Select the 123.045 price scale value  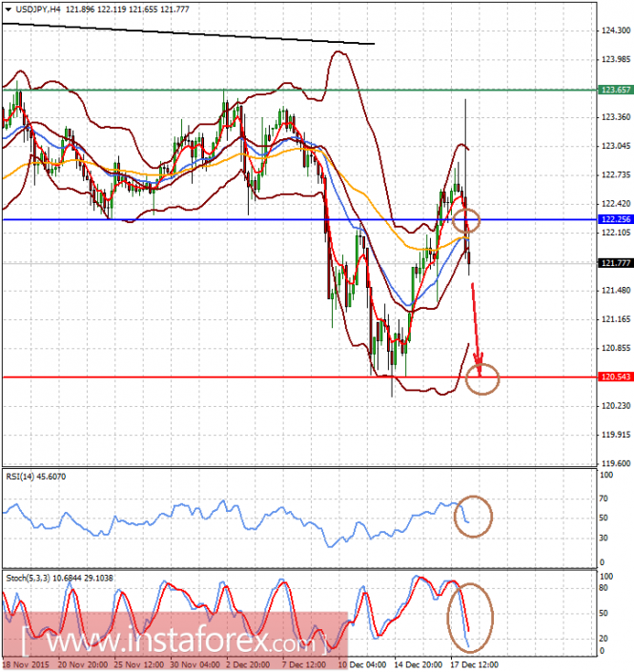pyautogui.click(x=616, y=146)
